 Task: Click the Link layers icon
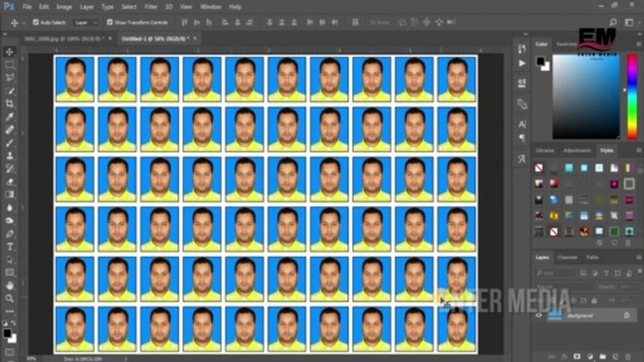[x=552, y=356]
